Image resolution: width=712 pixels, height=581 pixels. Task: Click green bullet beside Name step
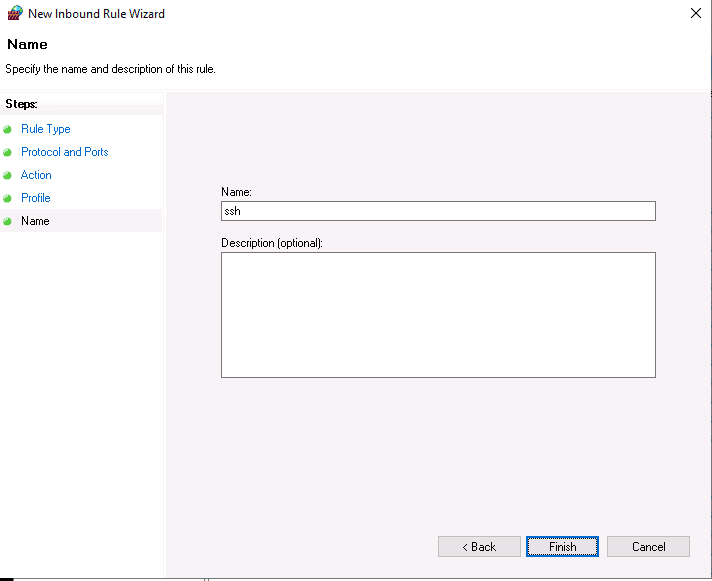click(x=7, y=222)
